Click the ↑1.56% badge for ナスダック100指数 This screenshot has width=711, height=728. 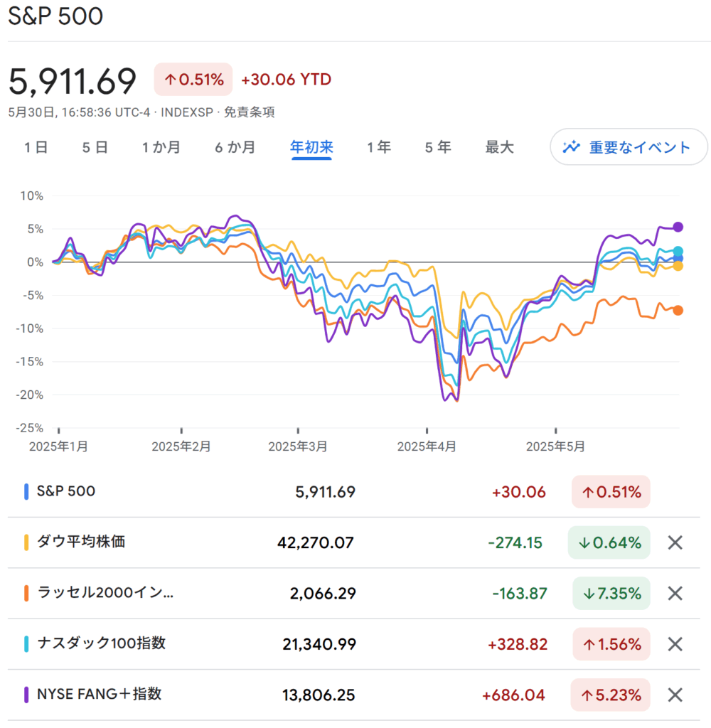611,644
